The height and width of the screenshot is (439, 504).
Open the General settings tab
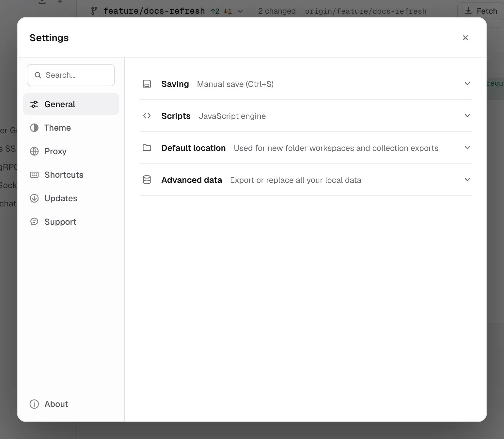(x=71, y=104)
